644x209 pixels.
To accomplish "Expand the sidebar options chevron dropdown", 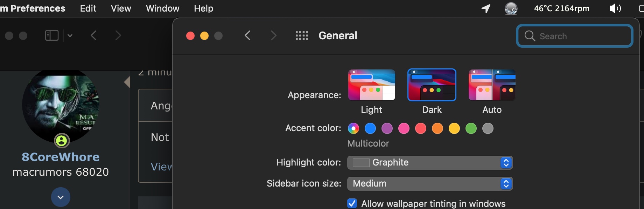I will (70, 35).
